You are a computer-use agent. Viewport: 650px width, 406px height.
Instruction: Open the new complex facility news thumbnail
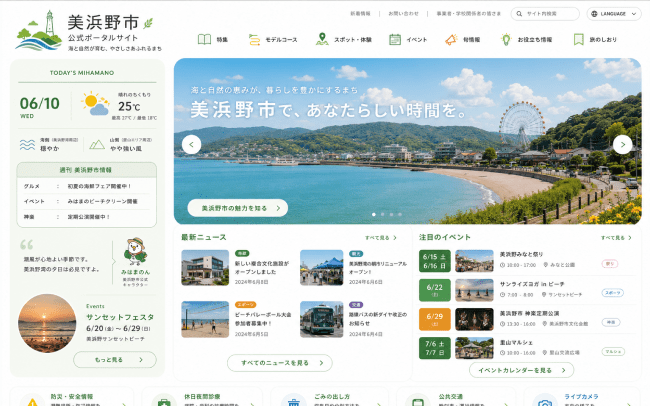[x=205, y=267]
